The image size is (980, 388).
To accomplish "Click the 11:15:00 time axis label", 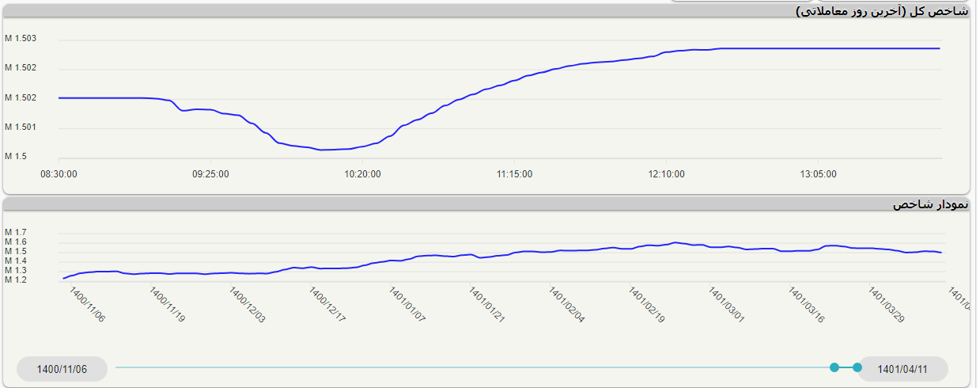I will click(514, 173).
